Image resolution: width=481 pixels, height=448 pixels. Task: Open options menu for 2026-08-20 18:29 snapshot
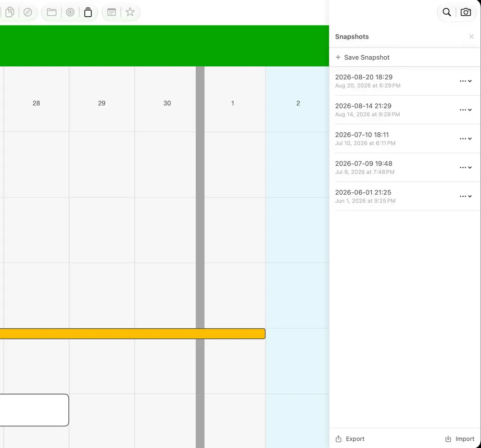click(466, 81)
